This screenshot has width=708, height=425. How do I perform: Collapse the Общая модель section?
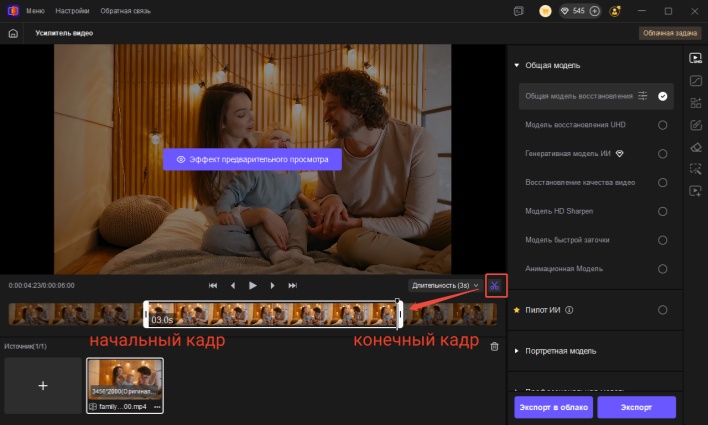517,65
